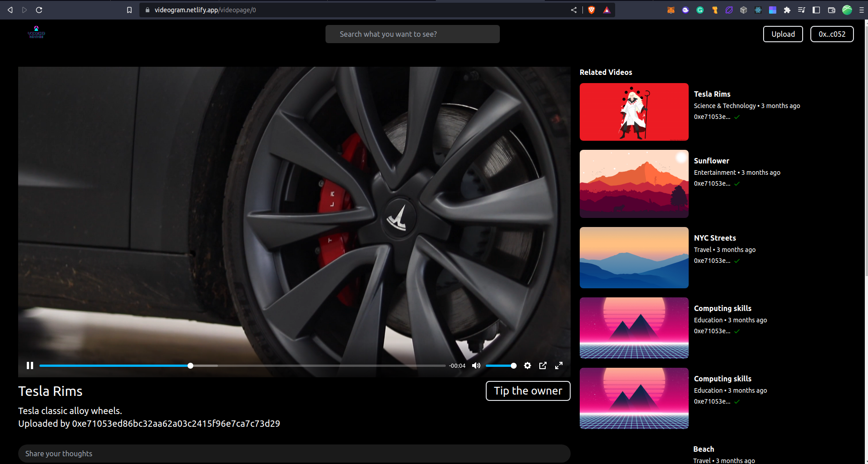Image resolution: width=868 pixels, height=464 pixels.
Task: Open the purple ghost wallet extension
Action: point(686,10)
